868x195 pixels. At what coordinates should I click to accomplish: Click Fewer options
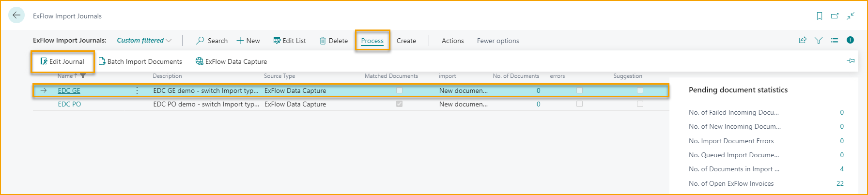(x=498, y=41)
